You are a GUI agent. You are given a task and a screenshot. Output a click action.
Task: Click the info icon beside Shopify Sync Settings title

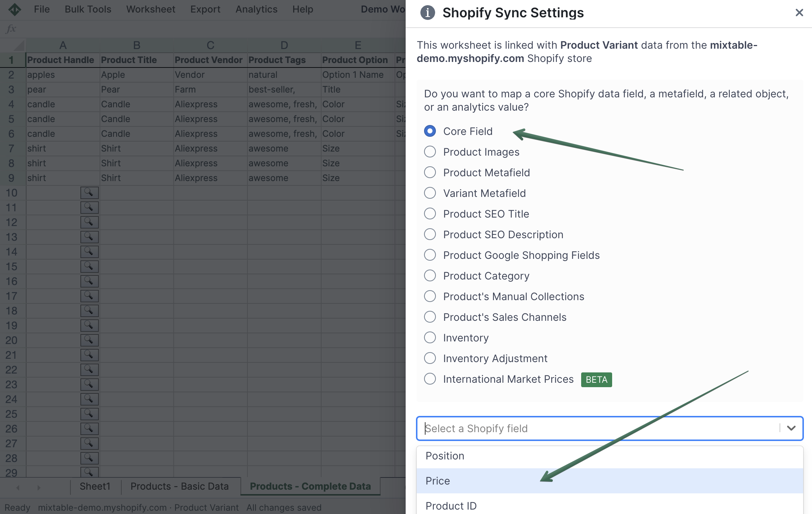tap(427, 13)
